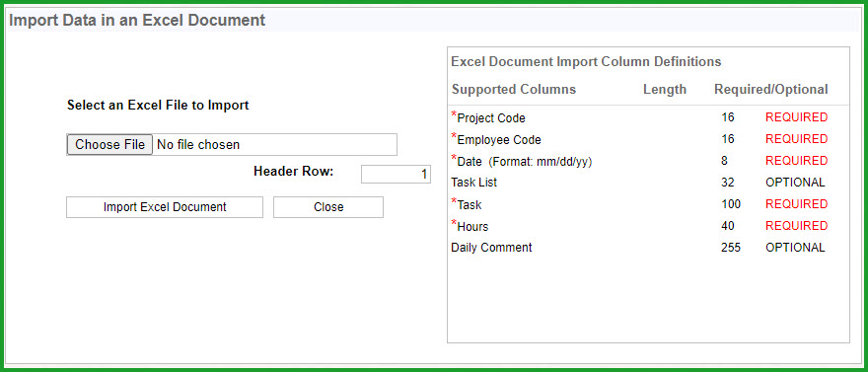
Task: Click 'Import Data in an Excel Document' title
Action: [x=137, y=21]
